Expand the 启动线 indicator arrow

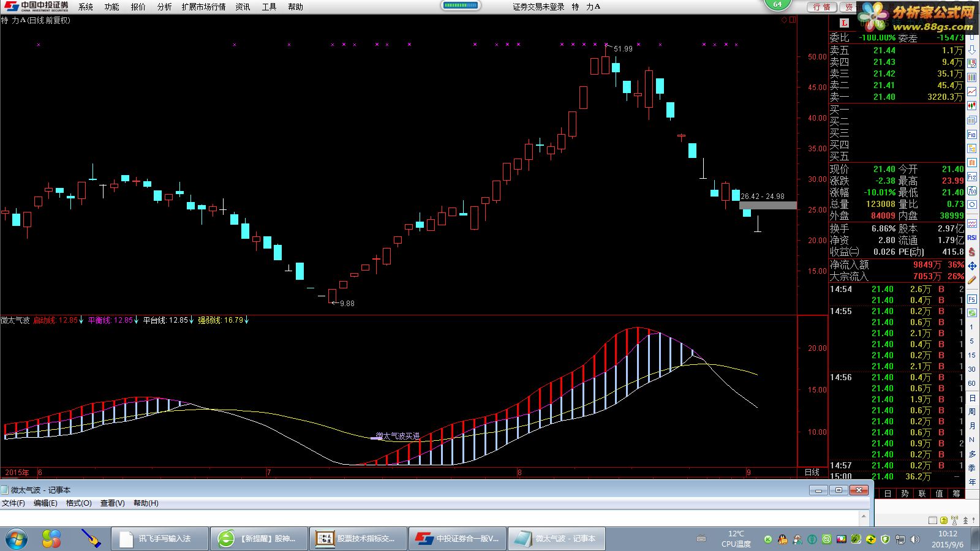81,320
